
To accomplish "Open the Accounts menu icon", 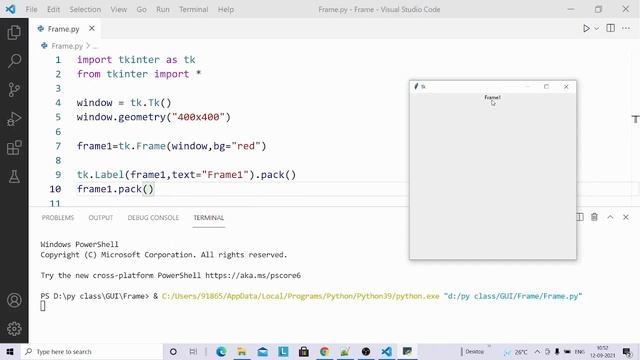I will coord(14,300).
